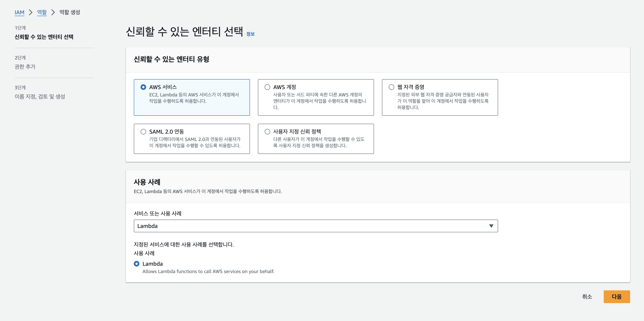Choose 사용자 지정 신뢰 정책 option

coord(267,132)
